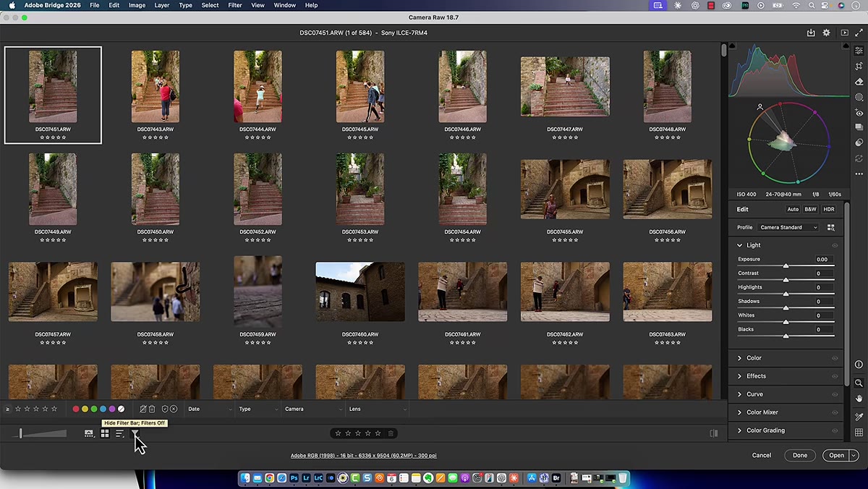Toggle highlight clipping warning on histogram
This screenshot has height=489, width=868.
(847, 46)
